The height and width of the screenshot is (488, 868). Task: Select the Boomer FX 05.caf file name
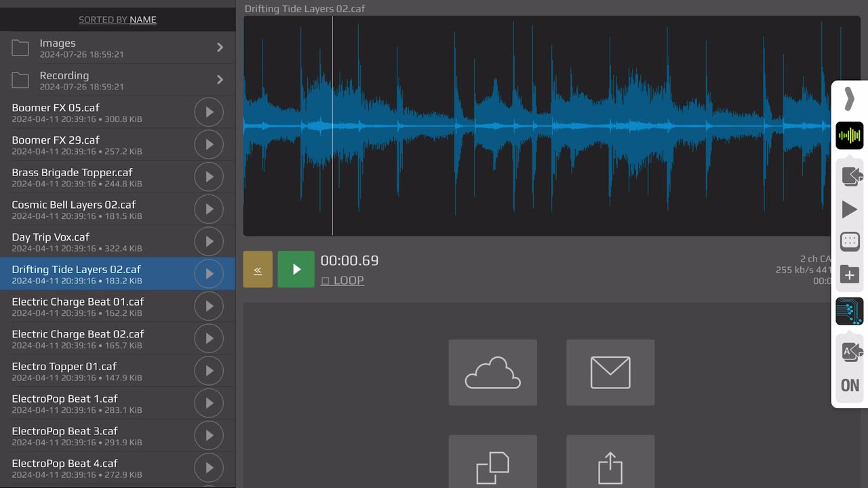[x=56, y=108]
